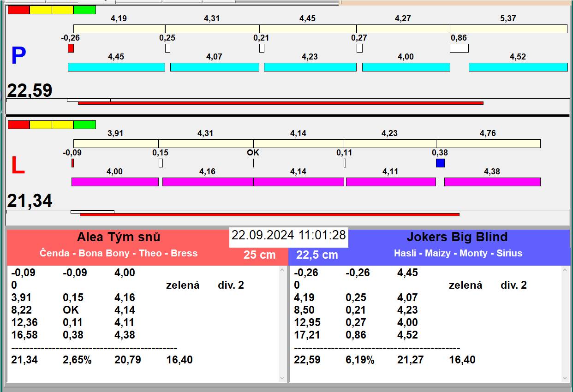Click the red progress bar under 22,59
This screenshot has height=392, width=573.
[x=281, y=103]
